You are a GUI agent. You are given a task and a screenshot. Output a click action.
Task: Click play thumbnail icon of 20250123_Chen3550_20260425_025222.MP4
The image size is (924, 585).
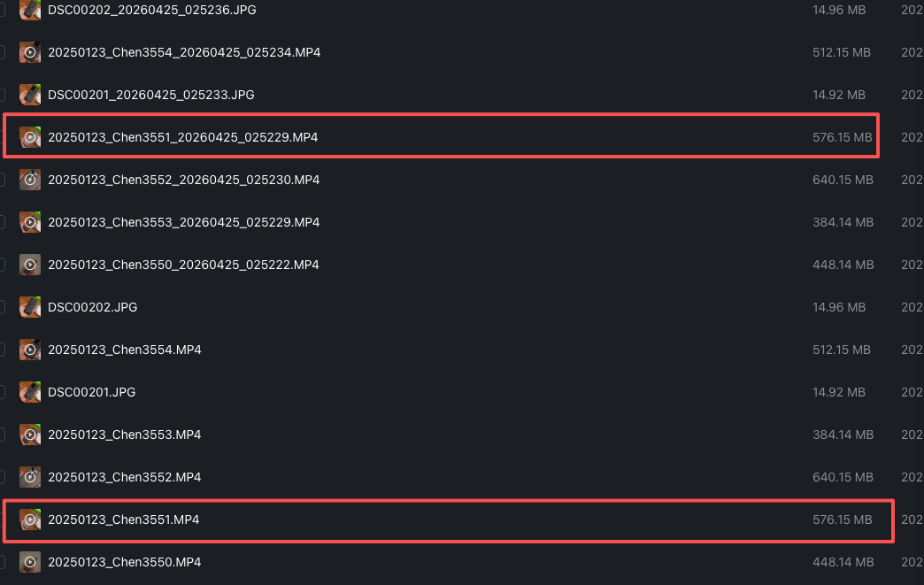click(x=30, y=265)
